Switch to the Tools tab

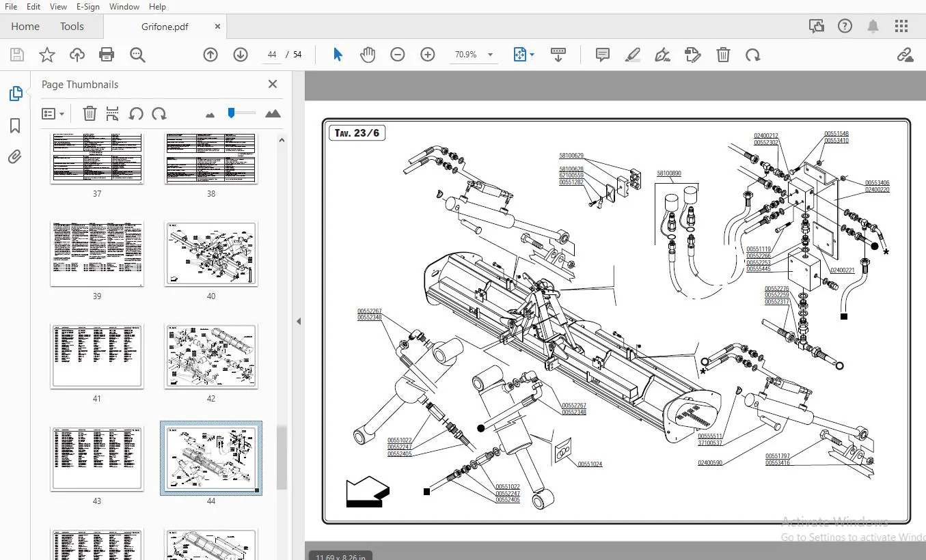coord(72,27)
